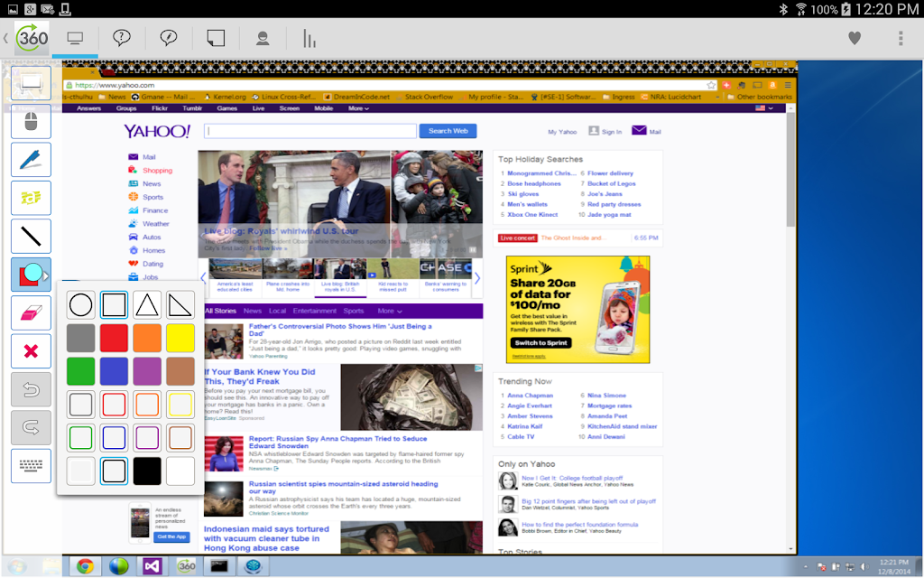Pick the solid red color swatch
This screenshot has height=578, width=924.
pyautogui.click(x=114, y=338)
